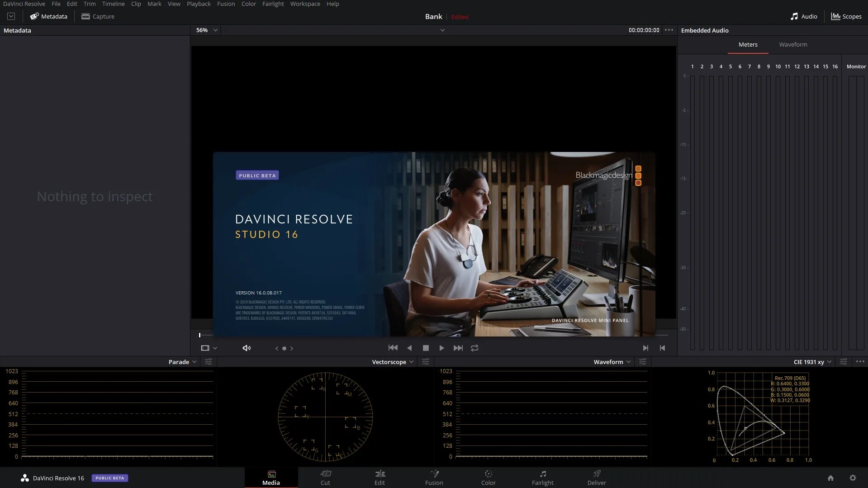Open Waveform scope settings icon
This screenshot has width=868, height=488.
(643, 362)
